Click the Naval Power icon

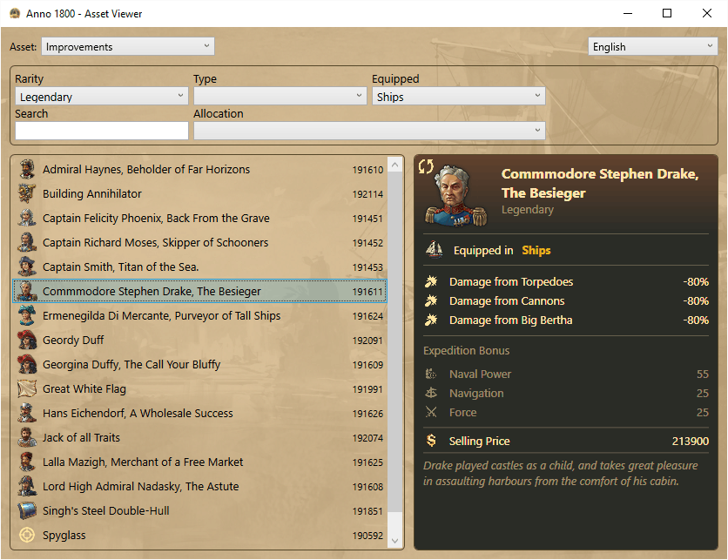click(431, 374)
